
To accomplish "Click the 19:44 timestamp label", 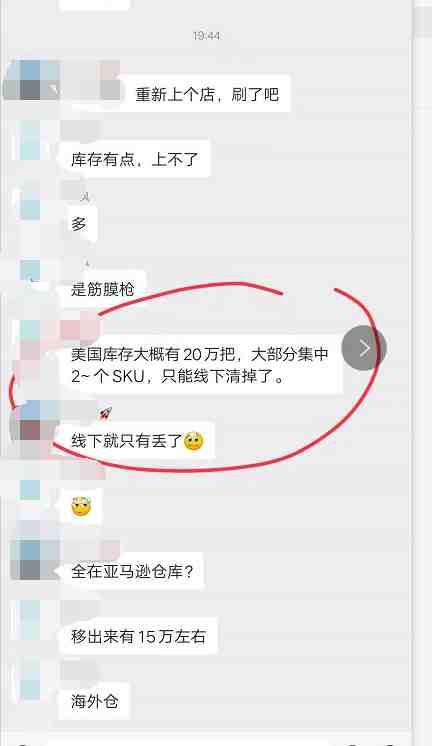I will click(206, 36).
